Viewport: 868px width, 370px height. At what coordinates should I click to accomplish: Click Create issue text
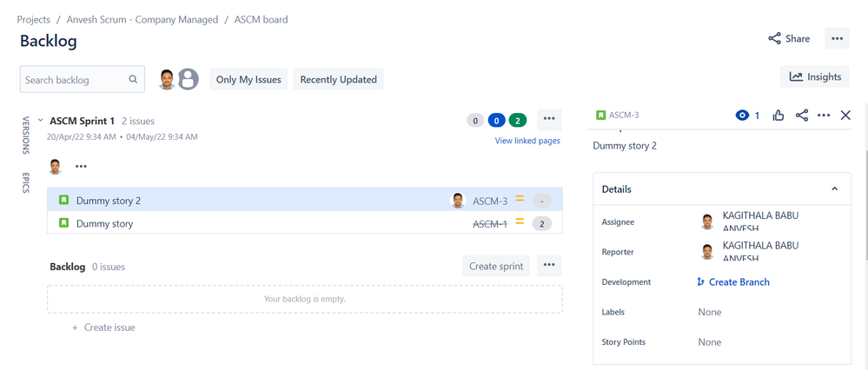pos(109,327)
